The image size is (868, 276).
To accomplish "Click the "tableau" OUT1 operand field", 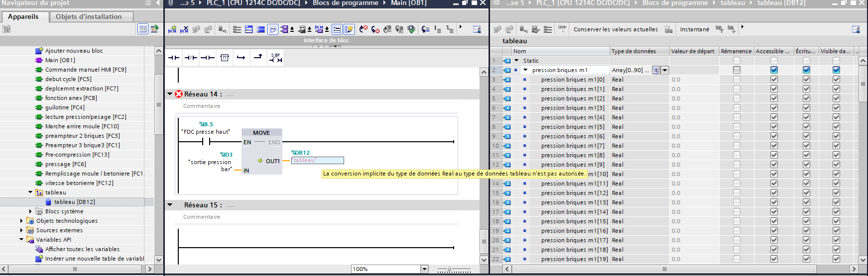I will coord(317,160).
